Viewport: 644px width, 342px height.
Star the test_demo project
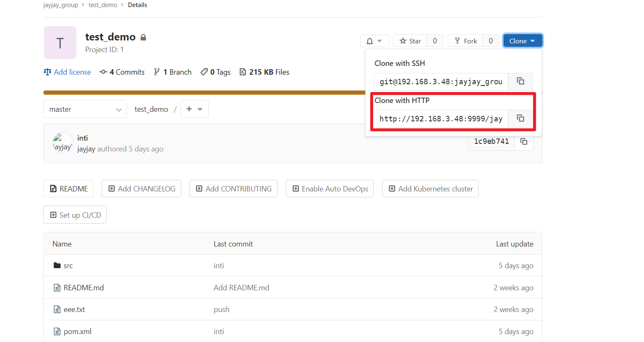tap(410, 41)
